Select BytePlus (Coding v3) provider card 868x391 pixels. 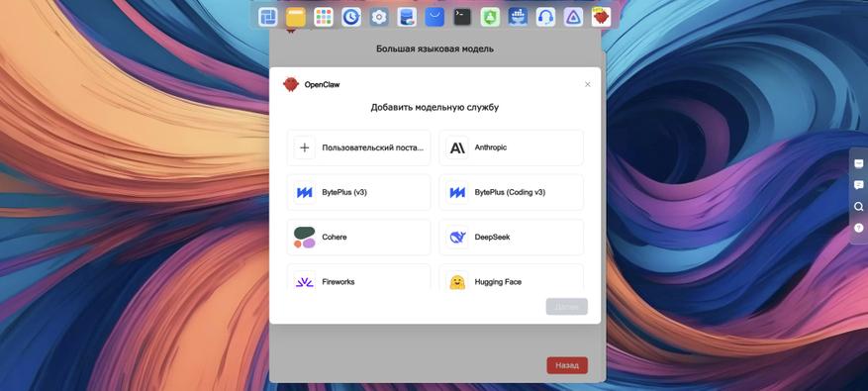[x=511, y=192]
